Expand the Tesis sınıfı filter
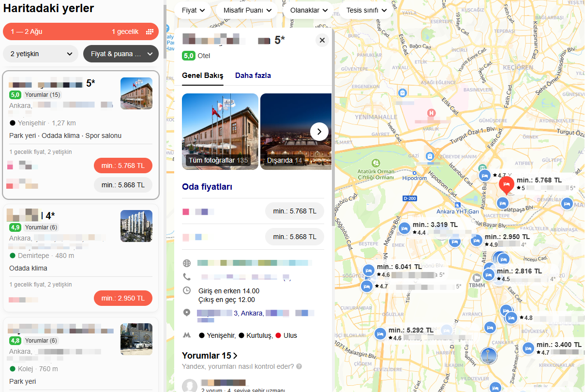The image size is (585, 392). point(366,10)
